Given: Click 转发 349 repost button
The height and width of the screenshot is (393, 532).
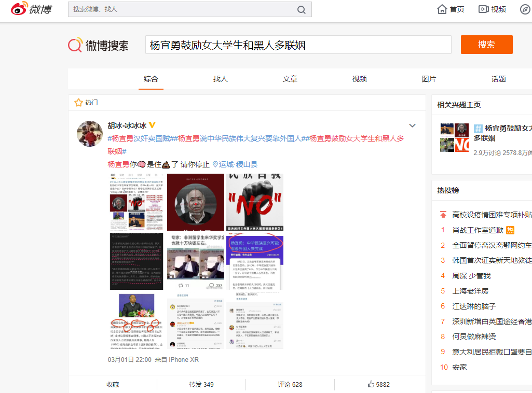Looking at the screenshot, I should (201, 384).
